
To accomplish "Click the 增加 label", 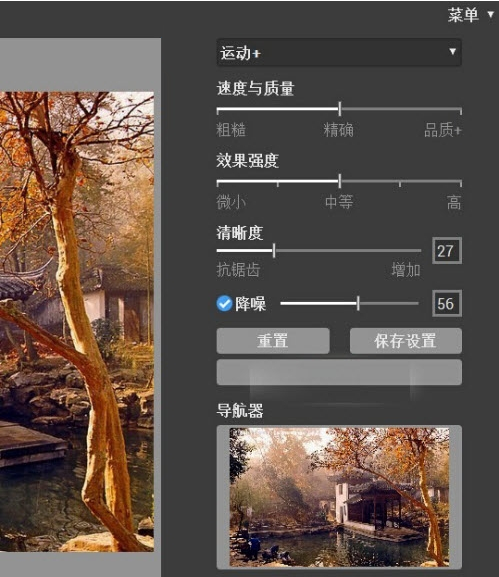I will [406, 270].
